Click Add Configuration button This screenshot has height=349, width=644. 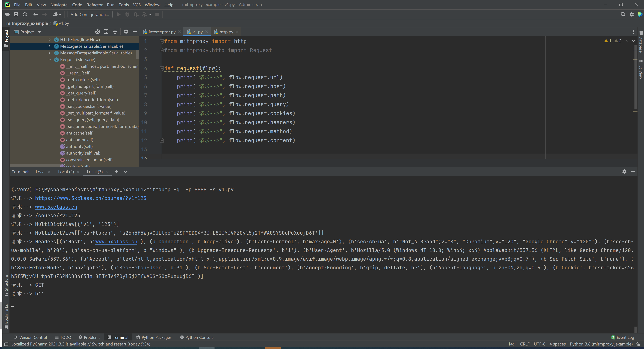[90, 15]
